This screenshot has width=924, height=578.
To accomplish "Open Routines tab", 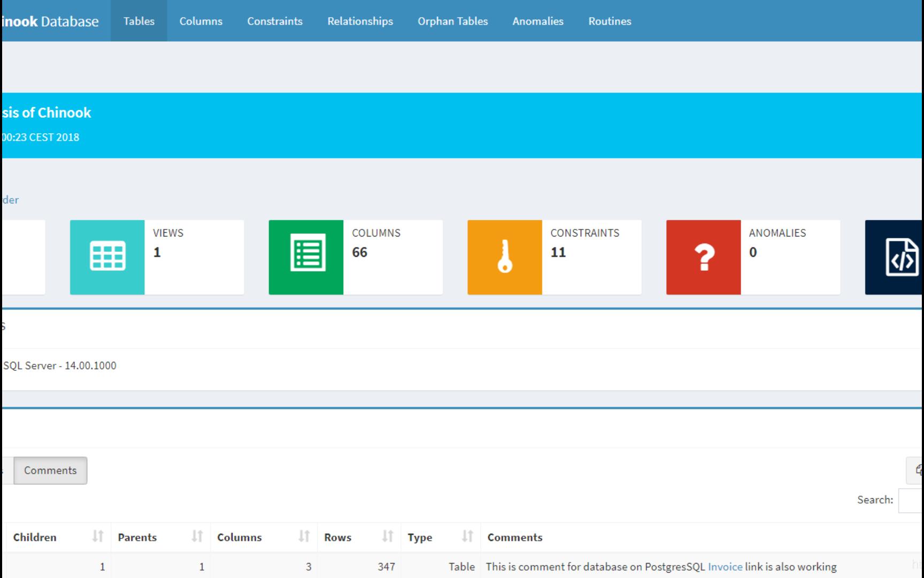I will pyautogui.click(x=610, y=21).
